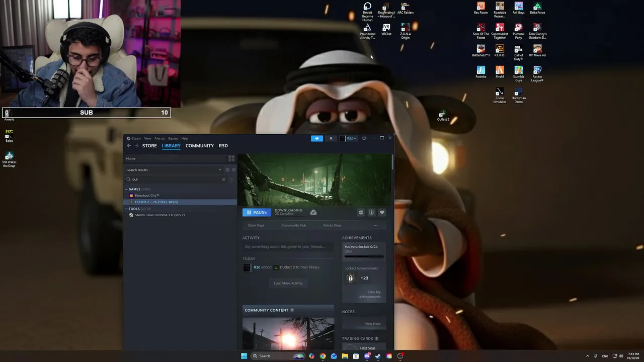Click the cloud sync status icon

pos(313,213)
